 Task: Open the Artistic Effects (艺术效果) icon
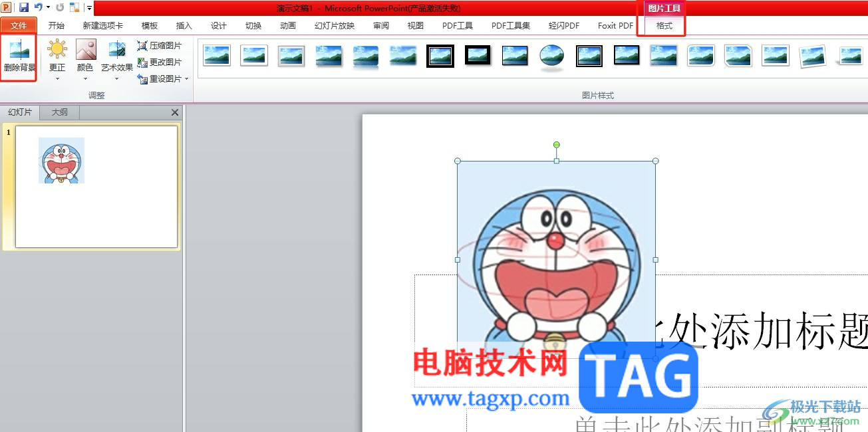pyautogui.click(x=117, y=50)
